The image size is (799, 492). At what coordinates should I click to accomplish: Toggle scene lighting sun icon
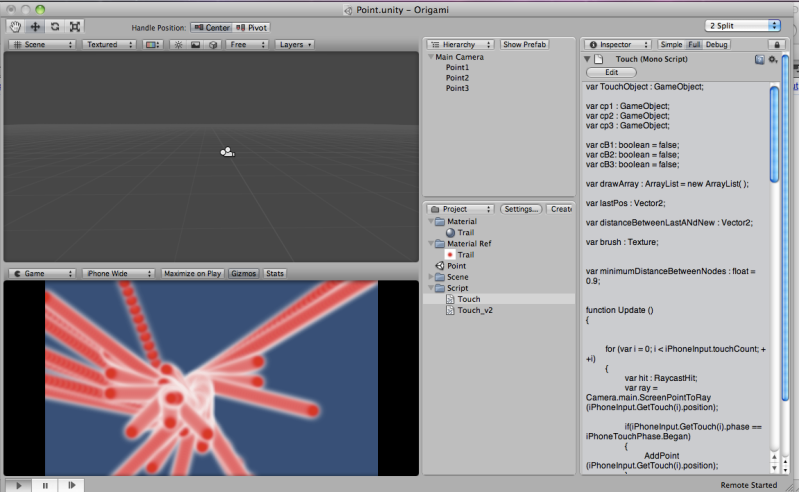[x=178, y=45]
